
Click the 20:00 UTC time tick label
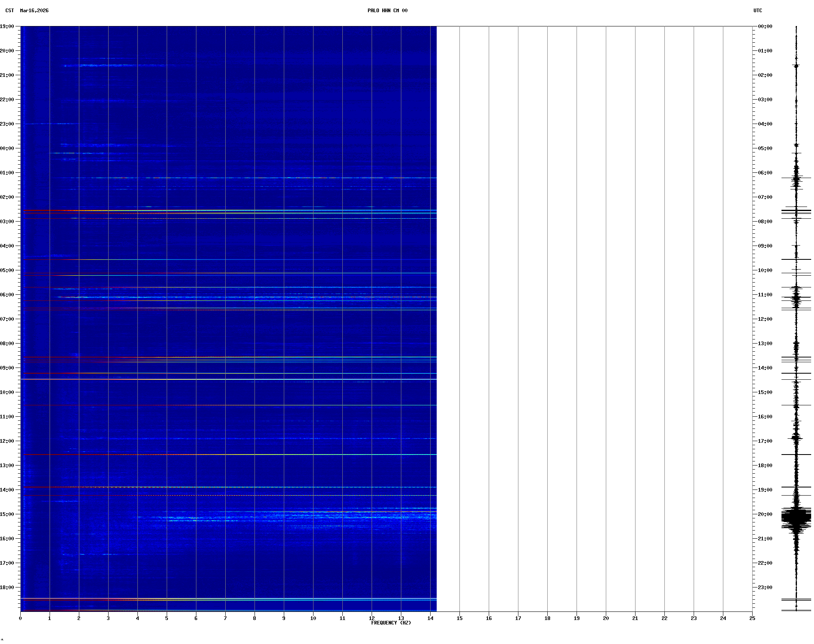(765, 514)
